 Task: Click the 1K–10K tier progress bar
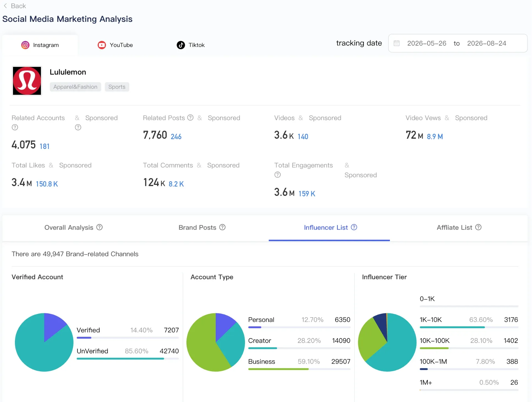pos(469,327)
